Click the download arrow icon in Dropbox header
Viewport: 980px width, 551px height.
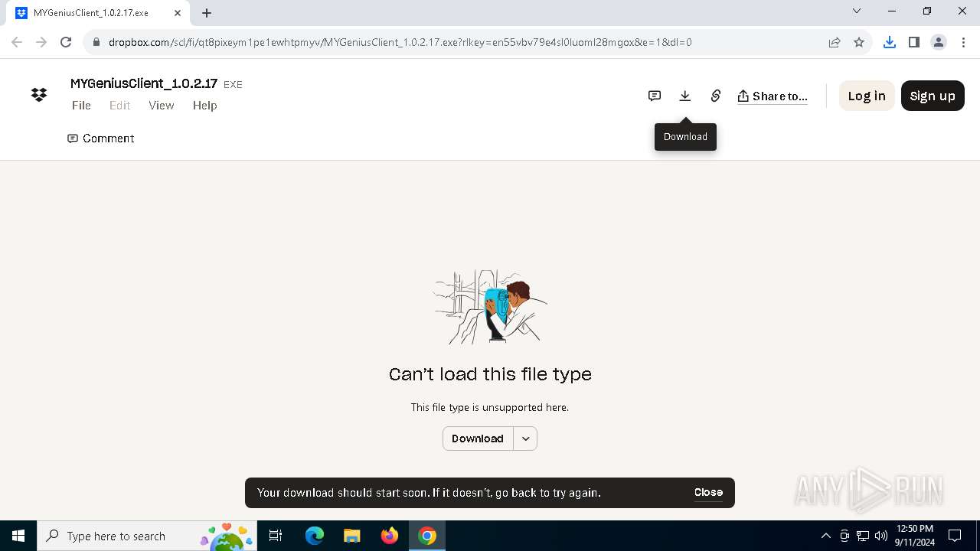click(x=685, y=96)
